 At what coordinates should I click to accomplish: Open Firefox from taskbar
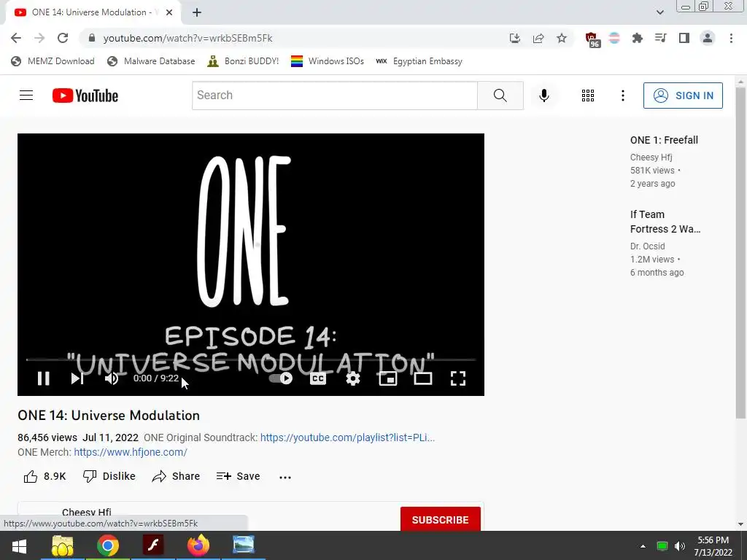point(198,545)
